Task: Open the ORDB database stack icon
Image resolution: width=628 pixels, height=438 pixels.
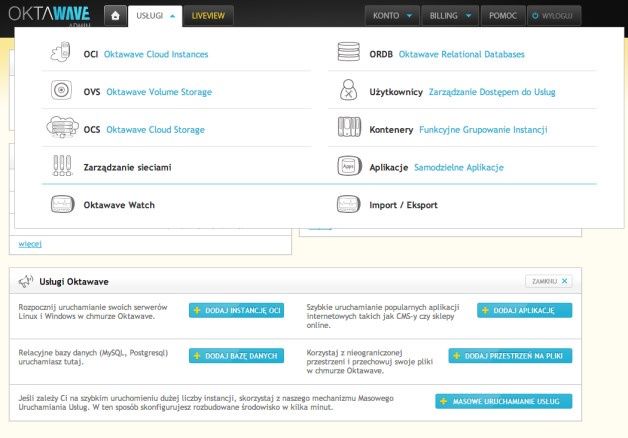Action: click(x=348, y=52)
